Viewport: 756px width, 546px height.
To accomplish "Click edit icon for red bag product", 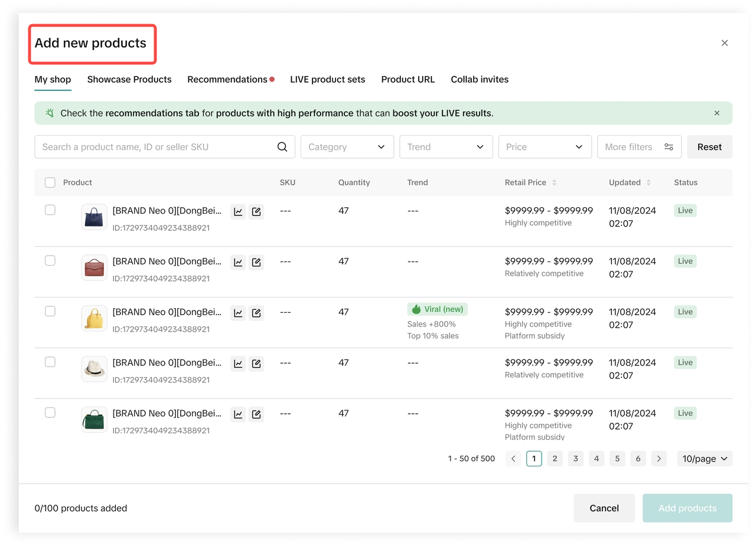I will click(x=256, y=263).
